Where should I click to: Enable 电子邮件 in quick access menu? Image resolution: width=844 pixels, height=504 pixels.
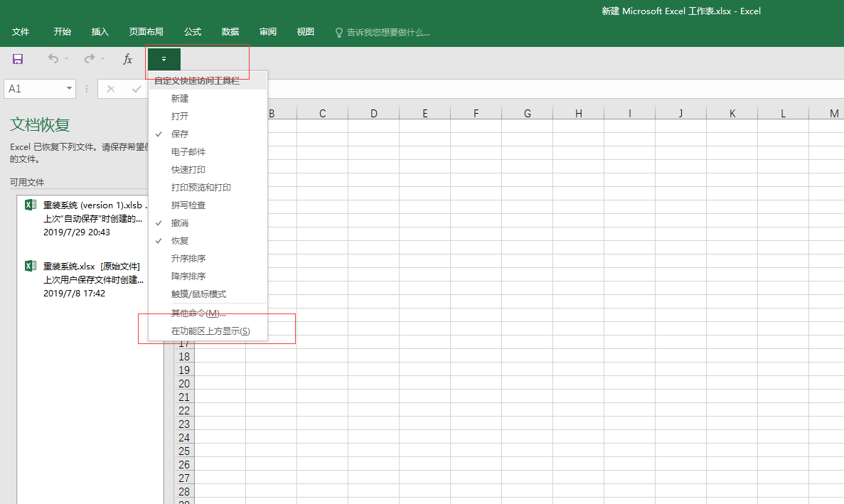point(208,151)
